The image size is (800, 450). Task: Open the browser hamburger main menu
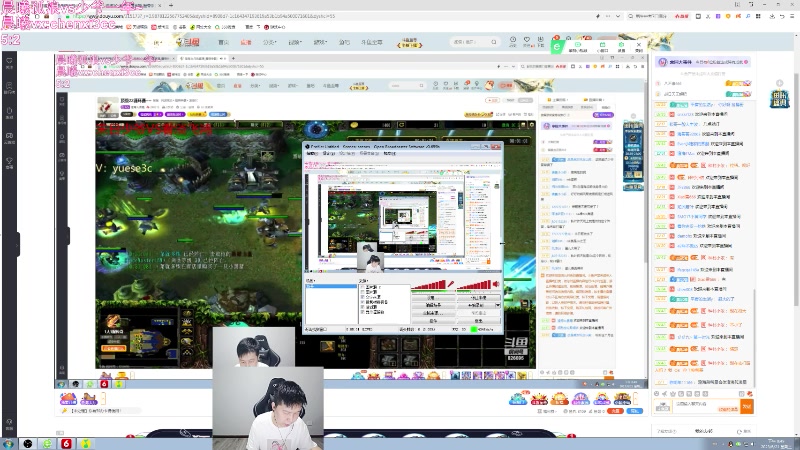pos(793,16)
